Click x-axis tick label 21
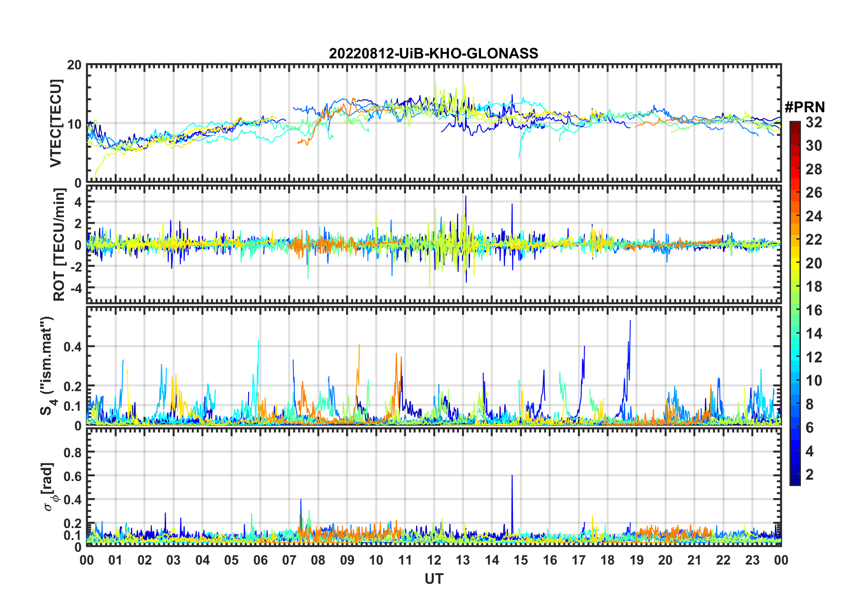 click(x=694, y=560)
